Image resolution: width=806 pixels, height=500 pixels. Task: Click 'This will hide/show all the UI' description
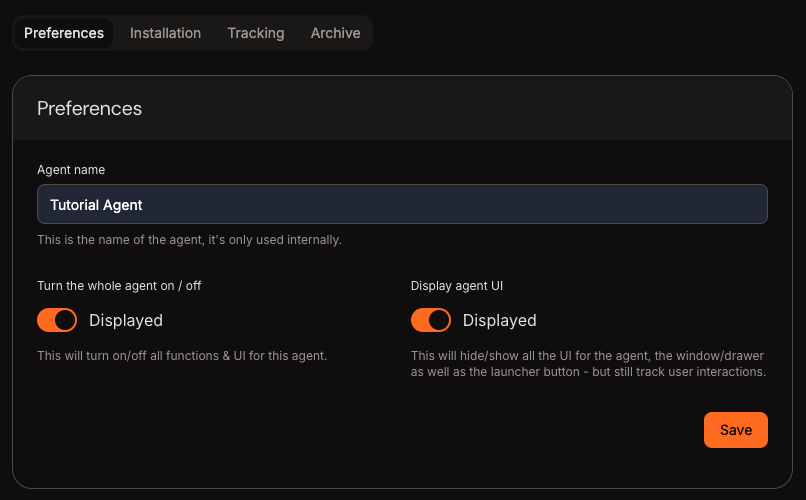point(589,364)
